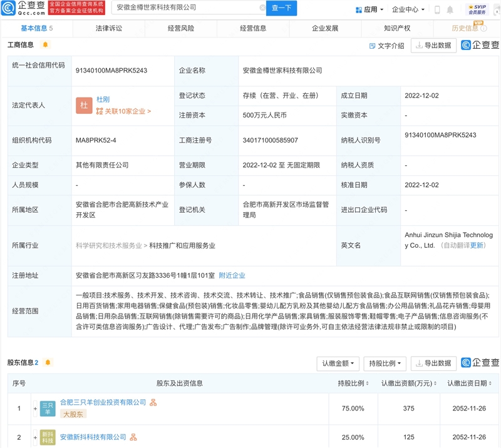Screen dimensions: 501x448
Task: Open equity structure icon beside 安徽新抖科技有限公司
Action: 133,437
